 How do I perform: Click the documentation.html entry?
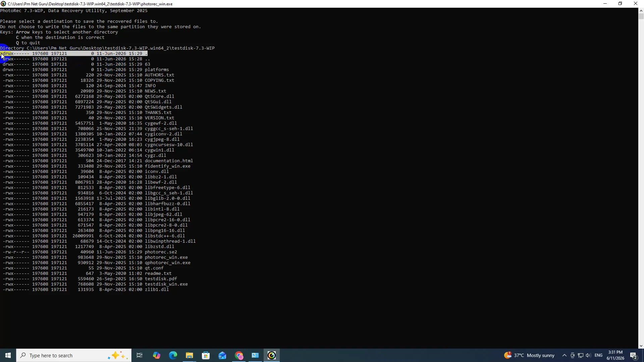click(x=98, y=161)
